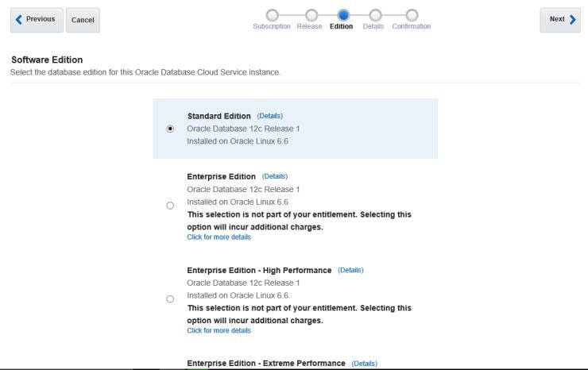
Task: Click the Previous button with left arrow
Action: [x=37, y=20]
